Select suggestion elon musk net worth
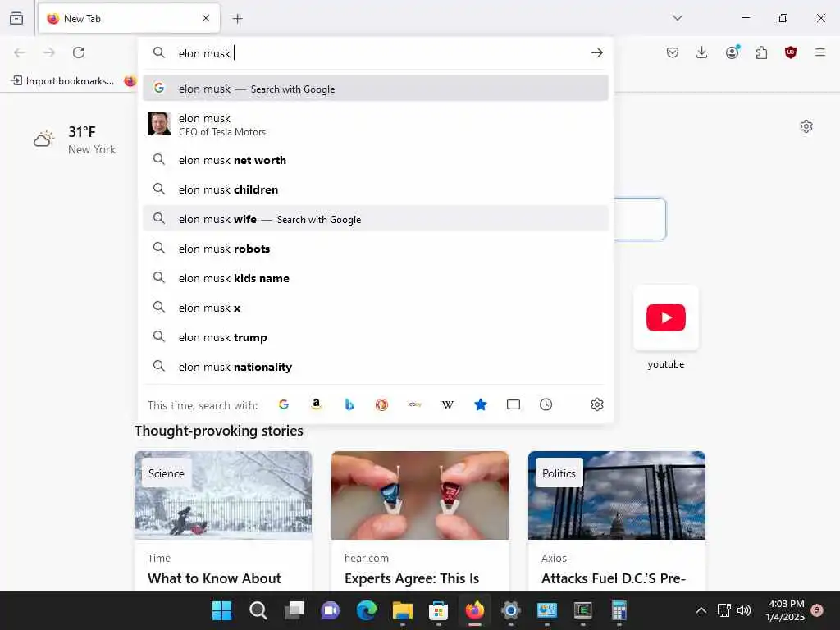This screenshot has height=630, width=840. pyautogui.click(x=376, y=160)
